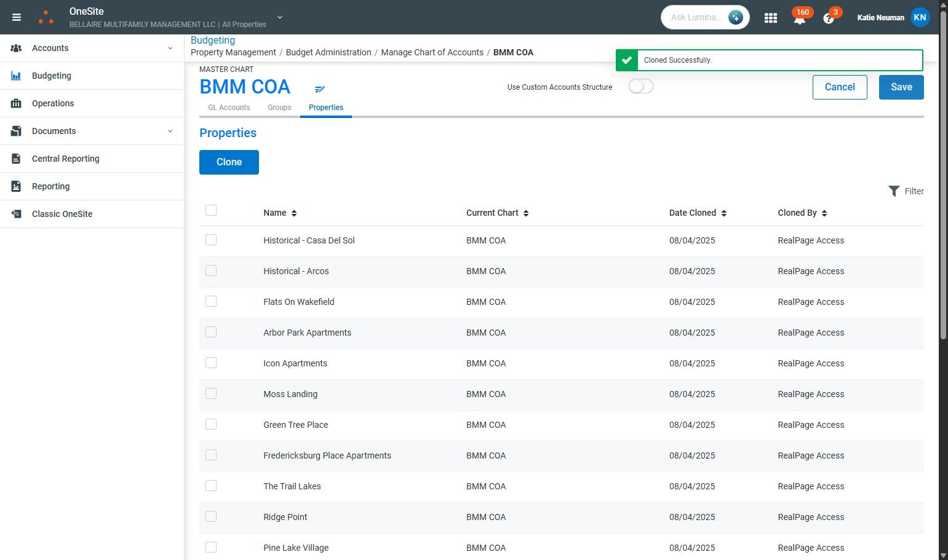Viewport: 948px width, 560px height.
Task: Switch to the Groups tab
Action: pos(279,108)
